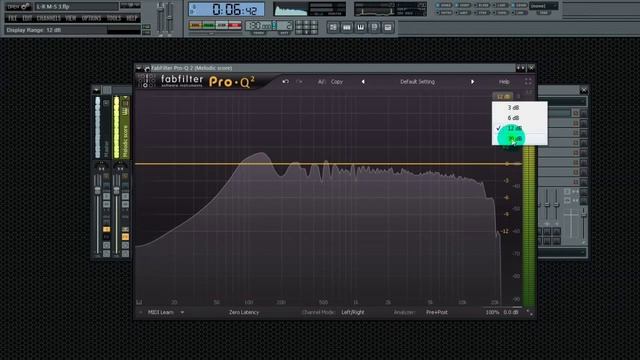
Task: Click Copy in Pro-Q 2 header
Action: point(337,82)
